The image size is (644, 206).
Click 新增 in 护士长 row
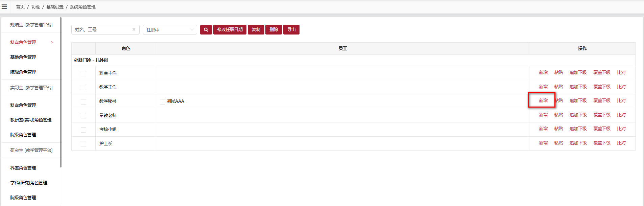[543, 143]
